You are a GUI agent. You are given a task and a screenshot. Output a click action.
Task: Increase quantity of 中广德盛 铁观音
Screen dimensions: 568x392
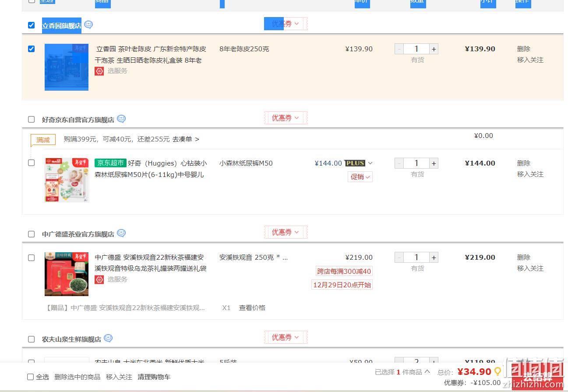[434, 258]
